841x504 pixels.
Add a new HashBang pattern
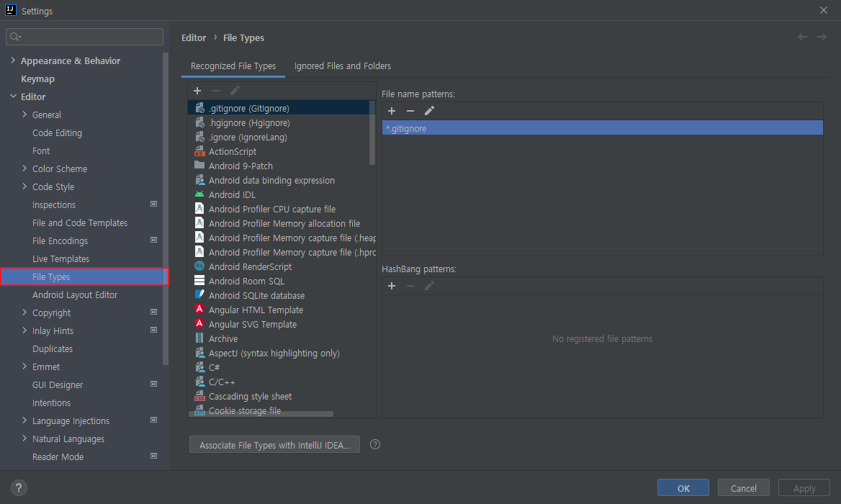click(392, 286)
